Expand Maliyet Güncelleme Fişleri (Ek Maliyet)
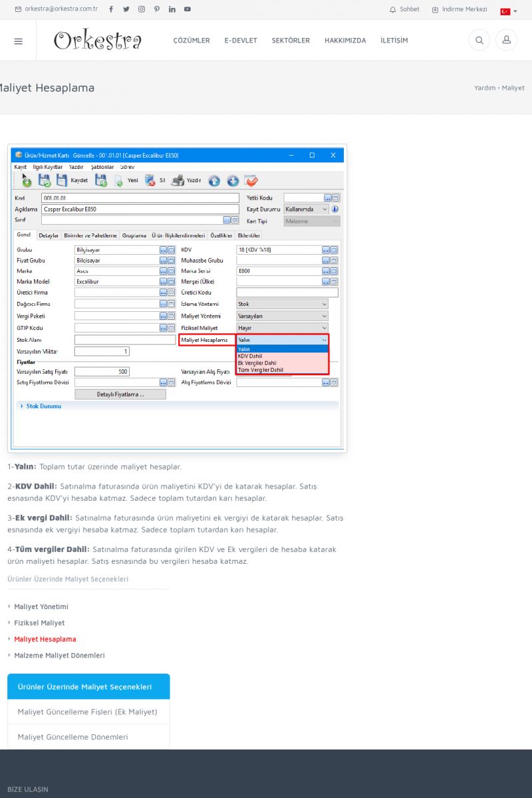 (x=87, y=712)
